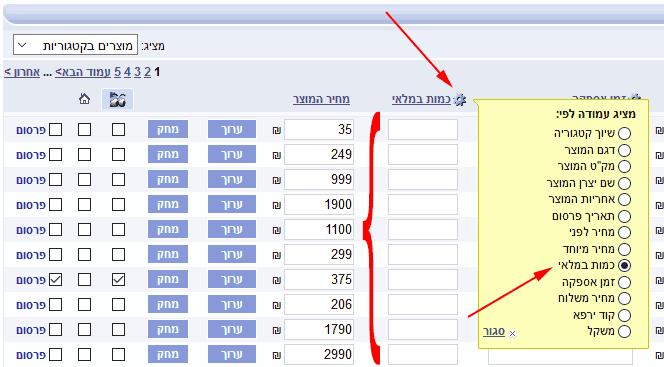Check the home-column checkbox in the 1900 row
This screenshot has height=367, width=664.
tap(84, 204)
